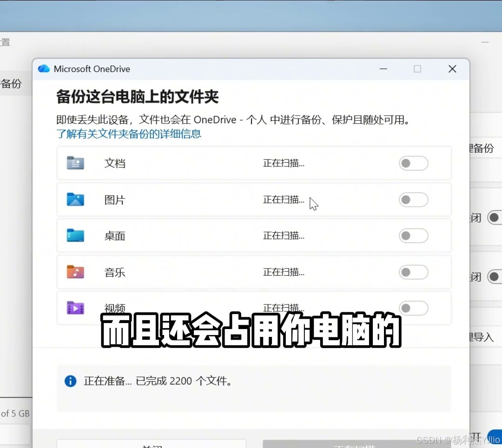The height and width of the screenshot is (448, 502).
Task: Select the 文档 folder label
Action: (115, 163)
